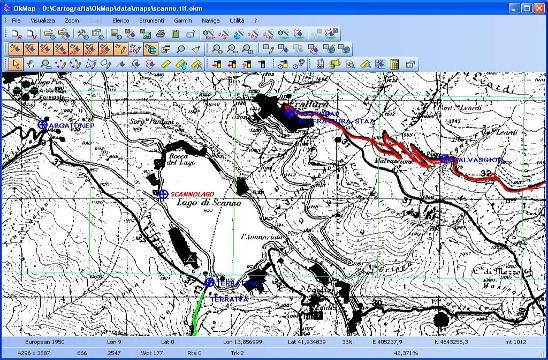Toggle the second orange display layer button
Viewport: 548px width, 360px height.
pos(31,49)
